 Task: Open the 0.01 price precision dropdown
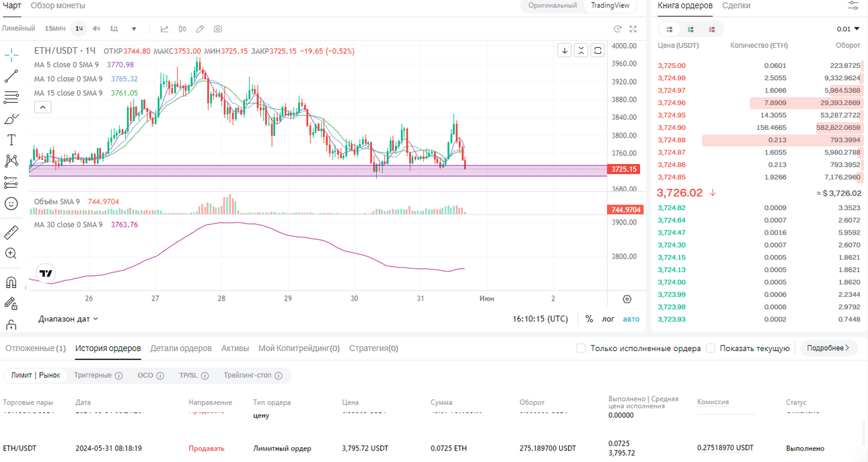point(848,29)
